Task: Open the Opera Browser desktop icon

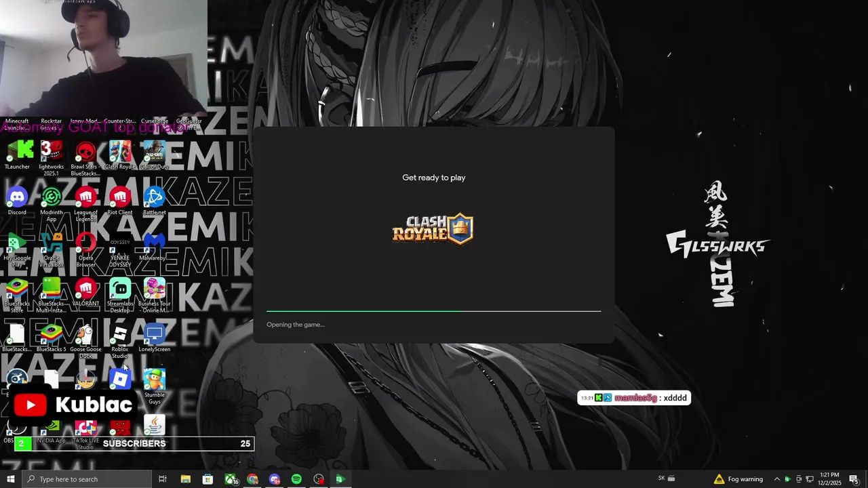Action: click(x=85, y=249)
